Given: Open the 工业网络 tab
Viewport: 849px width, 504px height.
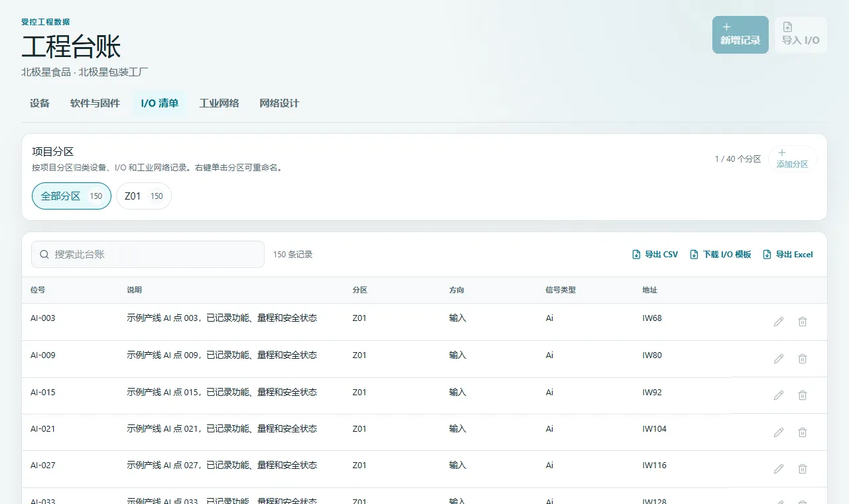Looking at the screenshot, I should pyautogui.click(x=219, y=103).
